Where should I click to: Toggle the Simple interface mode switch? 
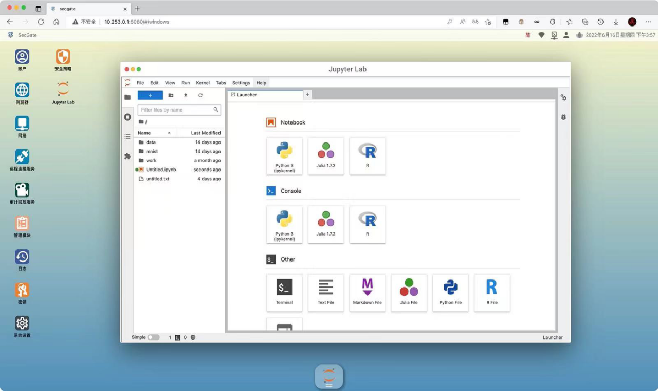(154, 337)
